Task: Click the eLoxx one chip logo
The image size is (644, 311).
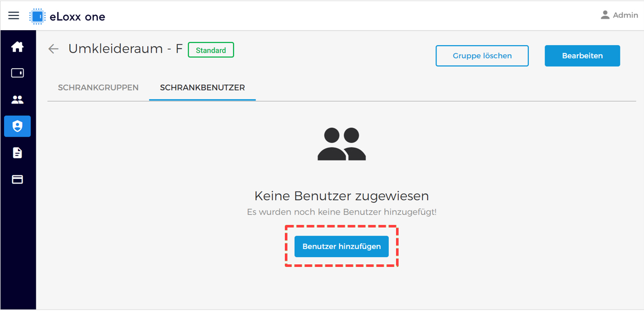Action: pyautogui.click(x=37, y=16)
